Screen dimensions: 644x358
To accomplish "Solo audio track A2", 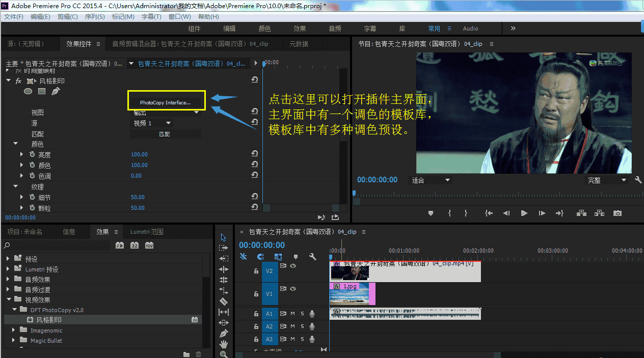I will (302, 326).
